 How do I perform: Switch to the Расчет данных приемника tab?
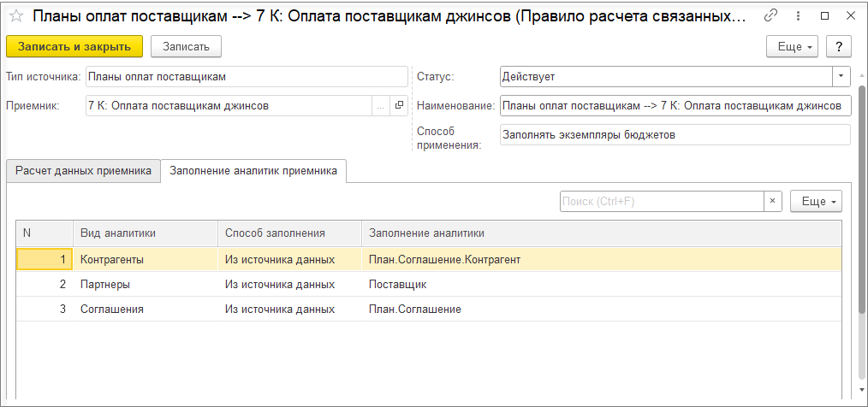(x=83, y=171)
